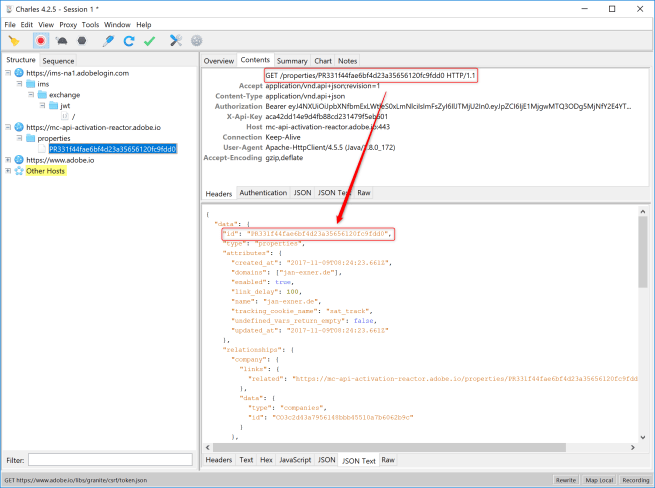The height and width of the screenshot is (488, 655).
Task: Open Tools via the wrench icon
Action: click(x=176, y=41)
